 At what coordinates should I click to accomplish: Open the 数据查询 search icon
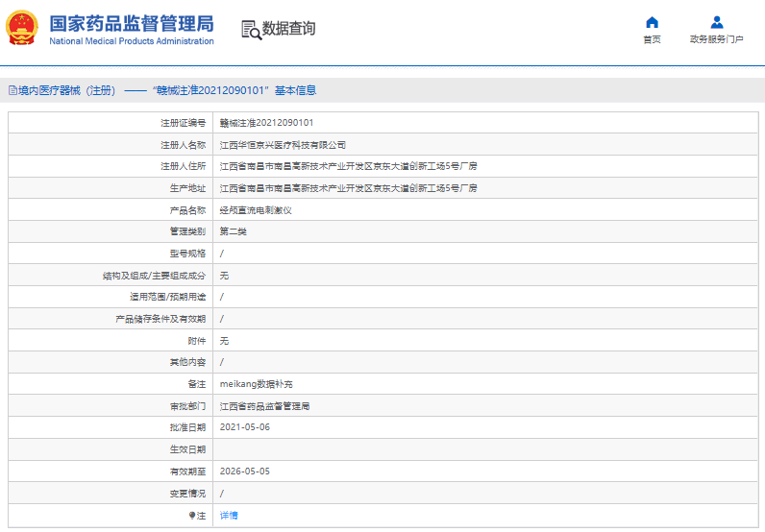click(251, 30)
